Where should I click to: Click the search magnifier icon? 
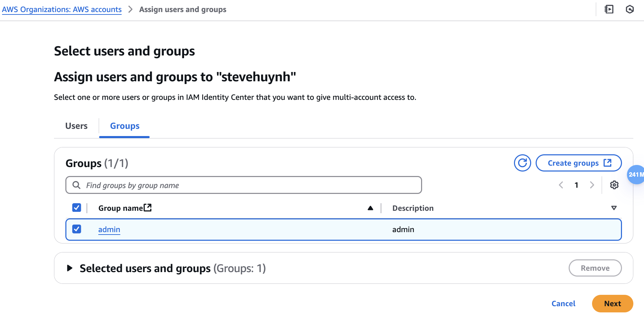point(76,185)
